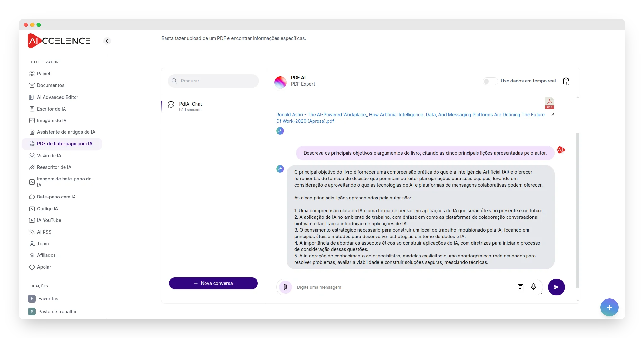Click the clipboard icon beside real-time data
The width and height of the screenshot is (644, 338).
[x=566, y=81]
